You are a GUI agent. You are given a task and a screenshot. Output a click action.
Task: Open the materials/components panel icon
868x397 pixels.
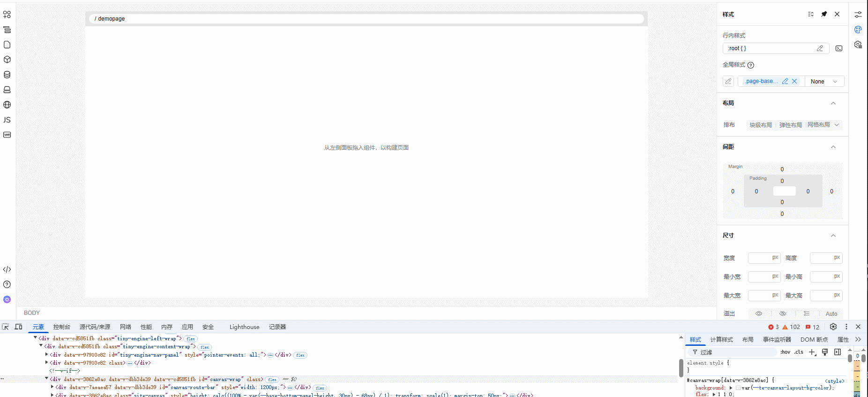(x=7, y=15)
